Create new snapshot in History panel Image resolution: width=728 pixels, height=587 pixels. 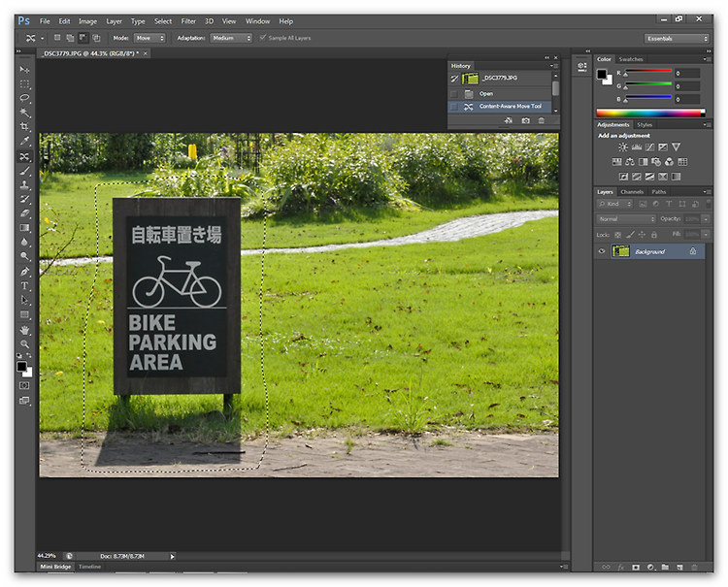click(525, 120)
